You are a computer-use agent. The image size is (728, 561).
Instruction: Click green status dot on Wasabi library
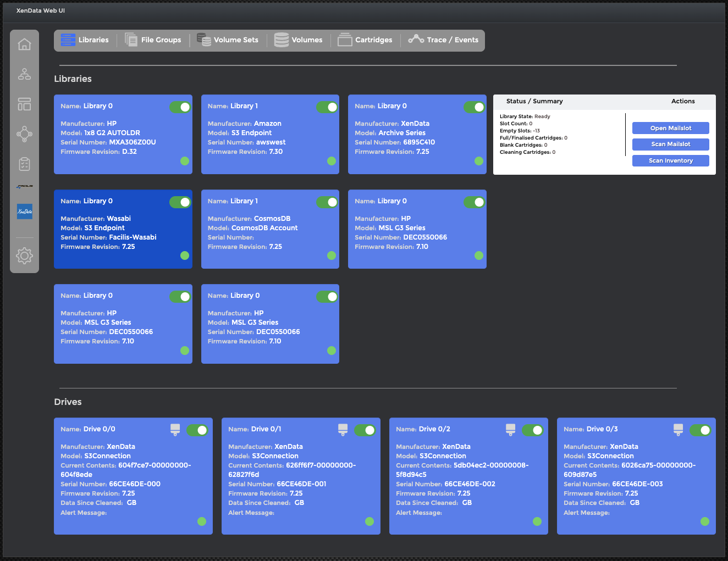[185, 255]
